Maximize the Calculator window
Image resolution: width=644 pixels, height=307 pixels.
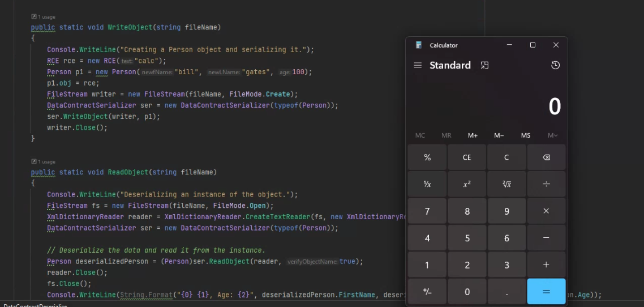pyautogui.click(x=533, y=45)
